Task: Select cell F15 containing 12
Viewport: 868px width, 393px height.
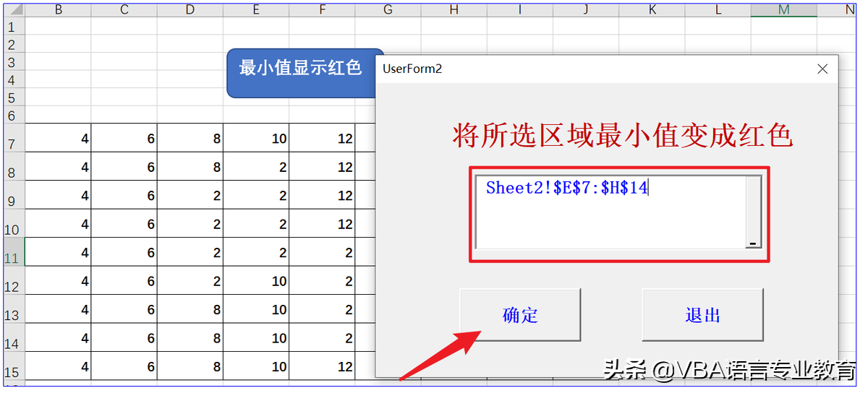Action: pos(322,366)
